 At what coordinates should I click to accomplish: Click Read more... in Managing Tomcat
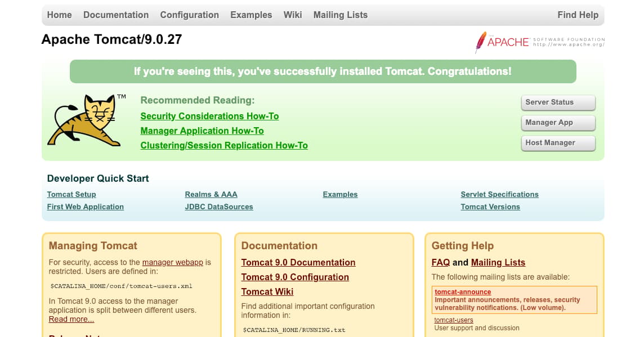point(71,319)
